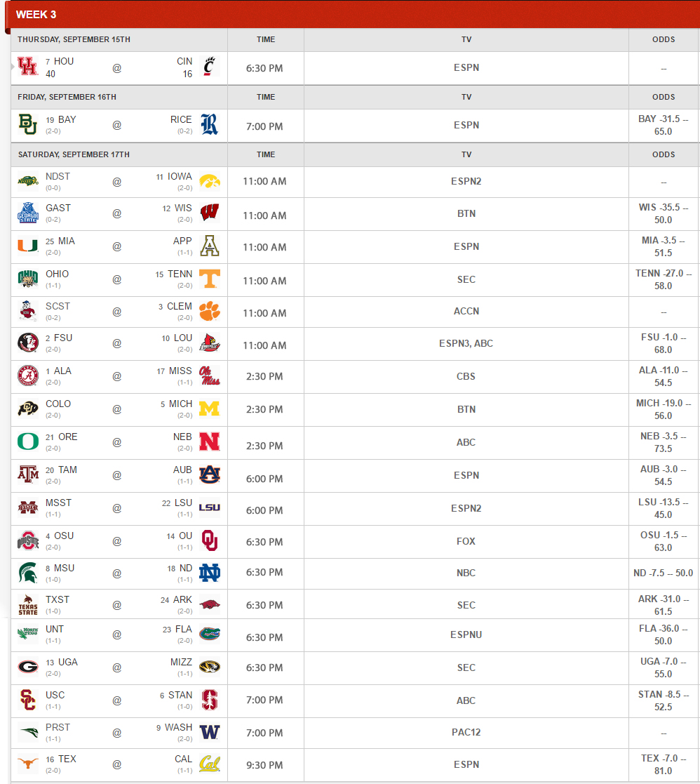Click the Houston Cougars team logo
The width and height of the screenshot is (700, 784).
point(27,66)
